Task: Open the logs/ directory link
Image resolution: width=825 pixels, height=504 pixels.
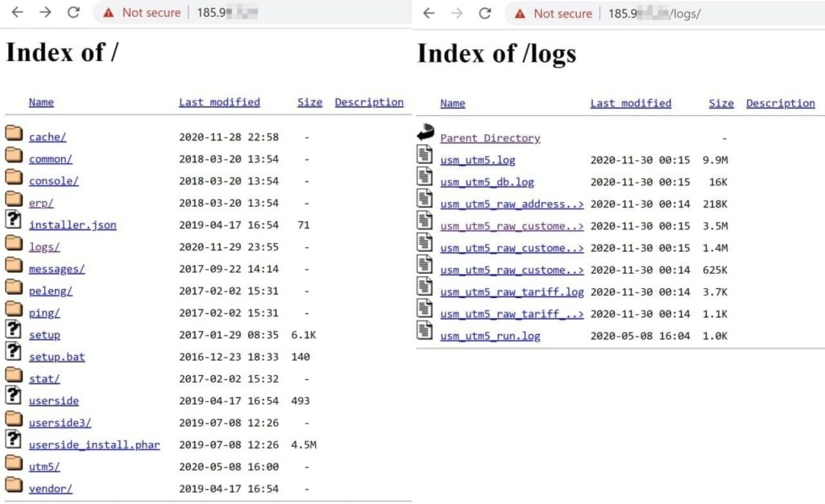Action: point(44,247)
